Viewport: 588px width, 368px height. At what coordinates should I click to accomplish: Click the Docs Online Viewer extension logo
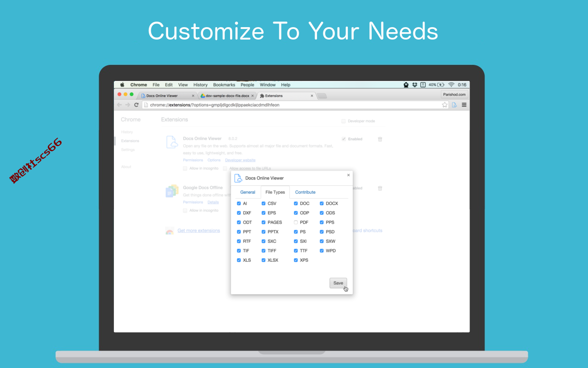tap(172, 142)
